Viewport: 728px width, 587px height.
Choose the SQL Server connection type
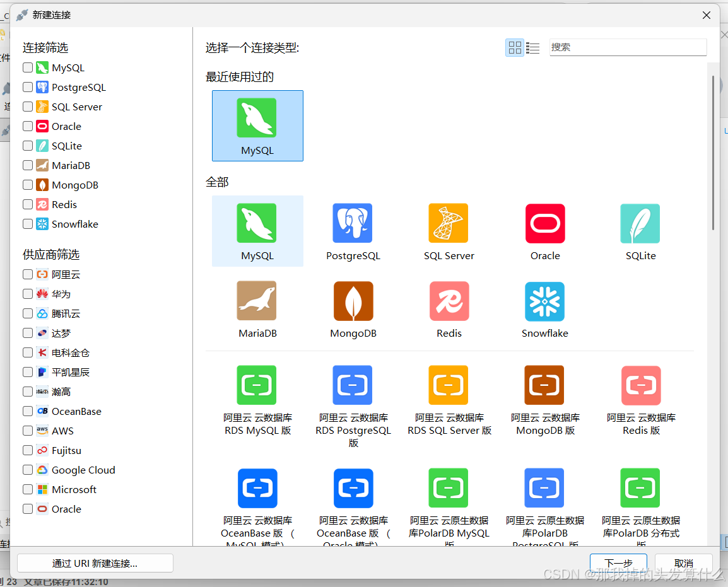click(449, 231)
